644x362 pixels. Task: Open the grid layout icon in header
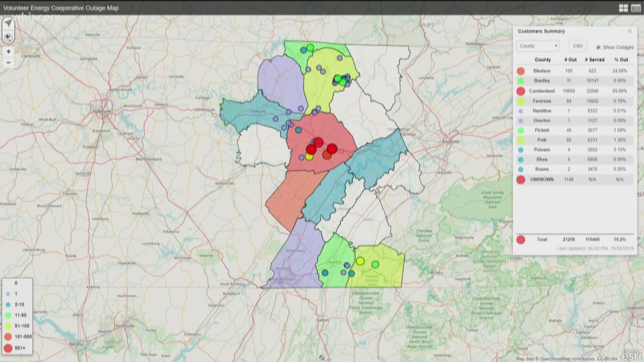point(623,8)
